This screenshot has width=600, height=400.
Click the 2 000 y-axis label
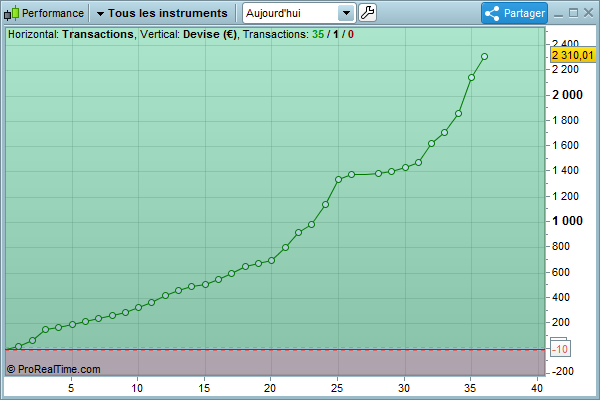(567, 95)
